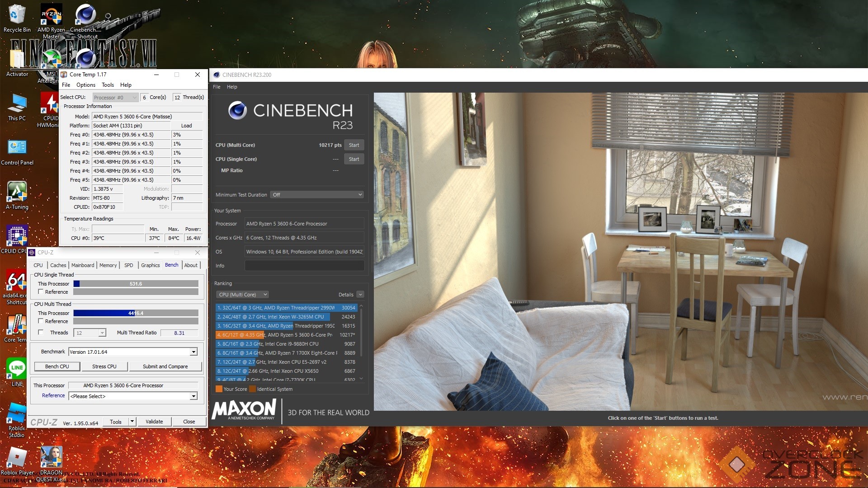This screenshot has width=868, height=488.
Task: Start the CPU (Single Core) test
Action: point(354,159)
